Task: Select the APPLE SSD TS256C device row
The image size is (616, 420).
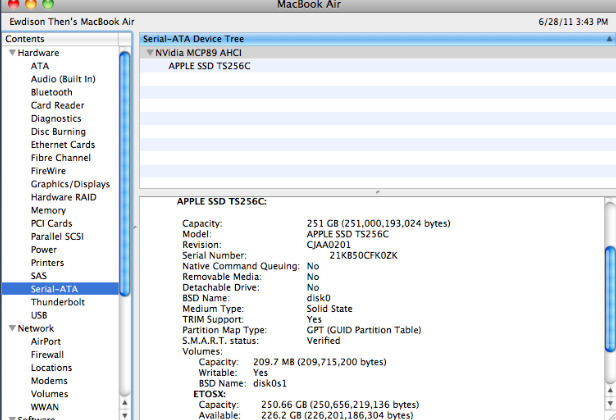Action: pos(377,66)
